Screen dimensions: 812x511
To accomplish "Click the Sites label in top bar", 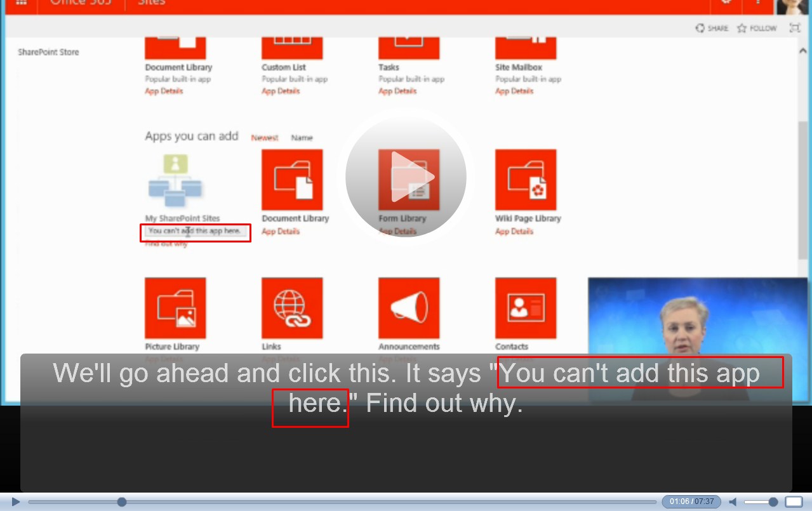I will (152, 3).
